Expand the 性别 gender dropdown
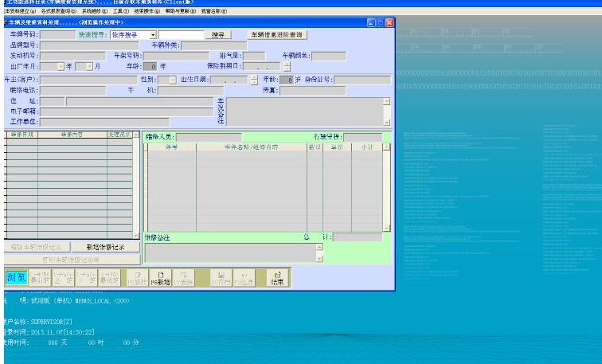 pyautogui.click(x=173, y=80)
